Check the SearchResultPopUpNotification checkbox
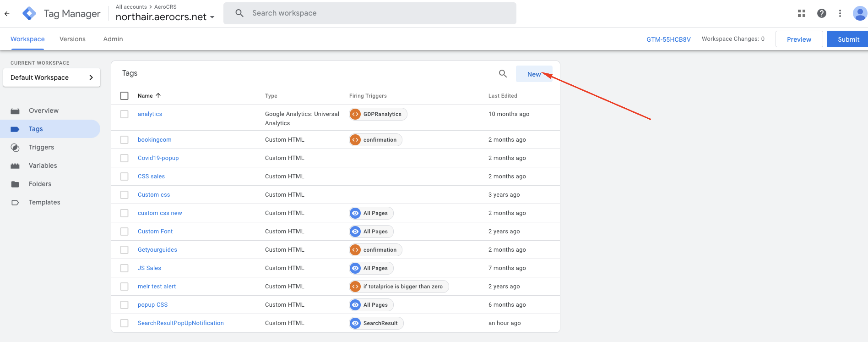The height and width of the screenshot is (342, 868). [x=124, y=323]
